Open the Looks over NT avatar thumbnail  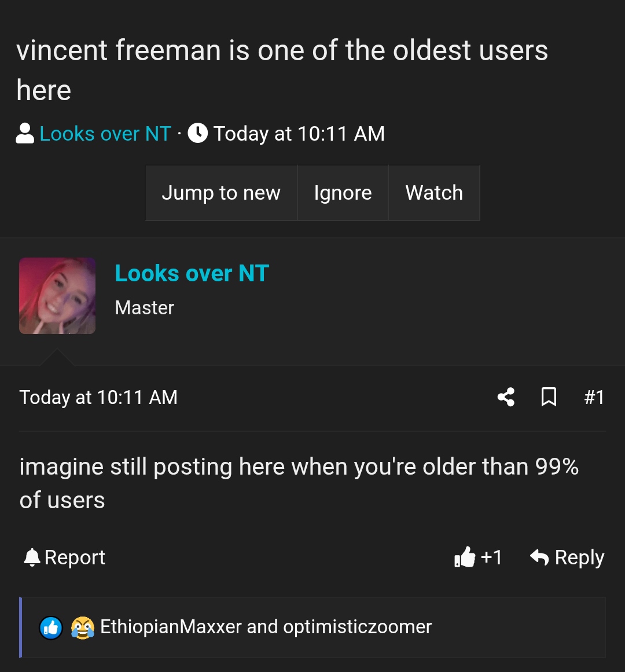(x=57, y=296)
